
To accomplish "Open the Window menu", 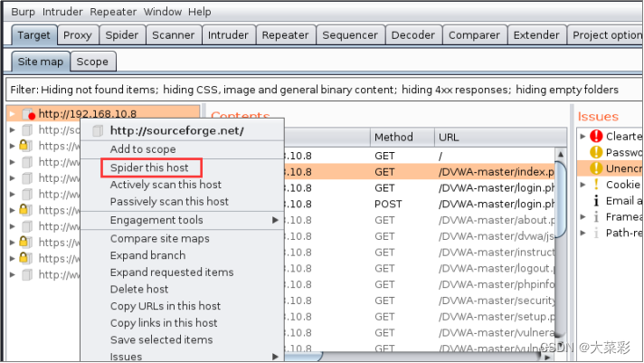I will coord(163,12).
